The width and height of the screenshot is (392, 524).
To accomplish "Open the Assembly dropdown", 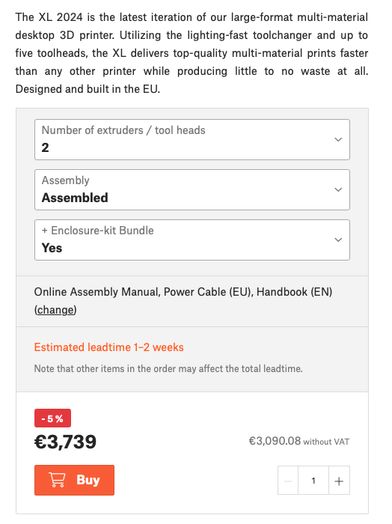I will point(192,190).
